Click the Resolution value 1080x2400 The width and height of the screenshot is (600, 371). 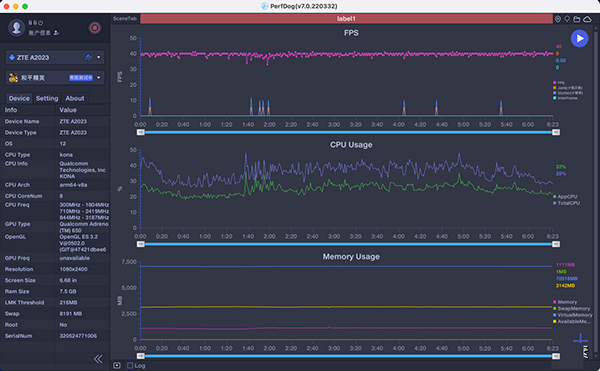coord(73,269)
